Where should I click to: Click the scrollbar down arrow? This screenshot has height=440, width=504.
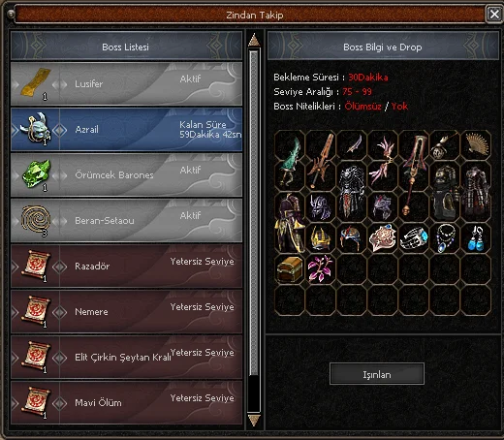click(254, 420)
